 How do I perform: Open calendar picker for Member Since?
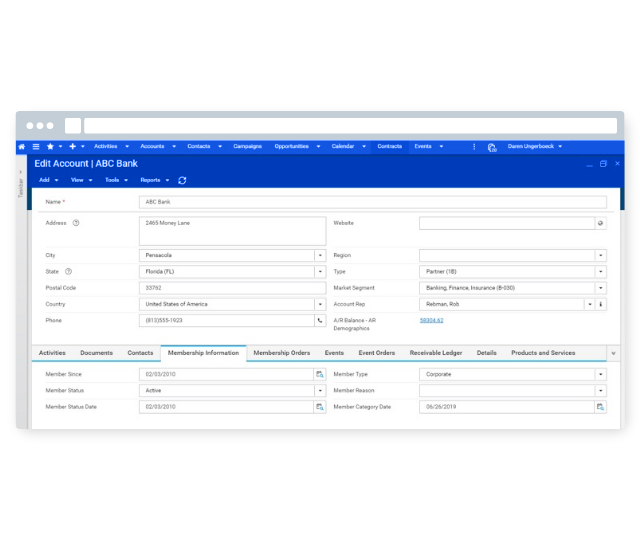320,375
